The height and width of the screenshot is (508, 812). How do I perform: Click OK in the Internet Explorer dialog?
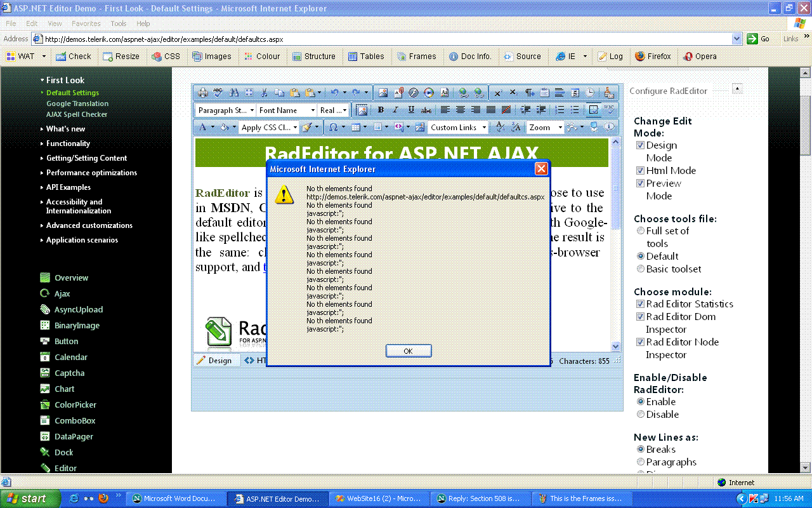tap(409, 351)
